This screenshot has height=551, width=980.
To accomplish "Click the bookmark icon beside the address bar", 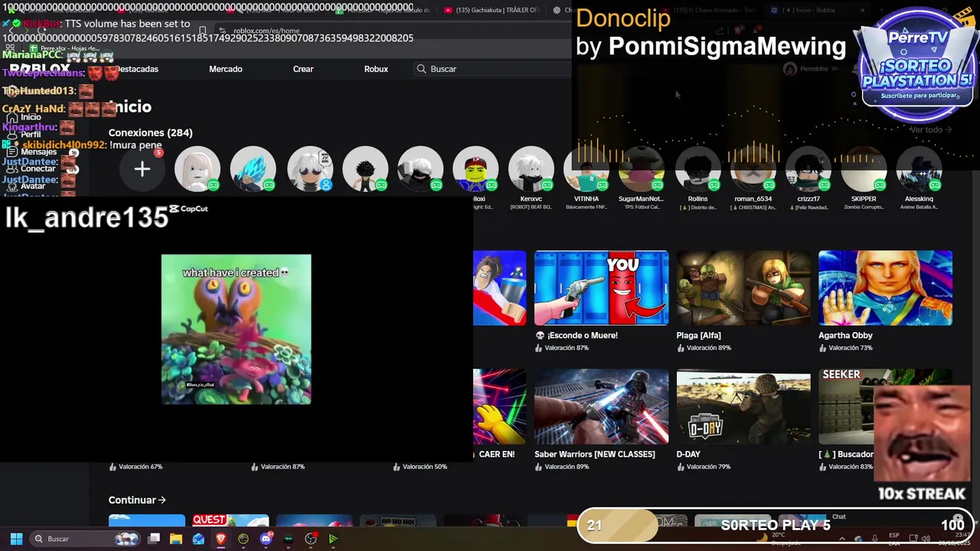I will [x=202, y=31].
